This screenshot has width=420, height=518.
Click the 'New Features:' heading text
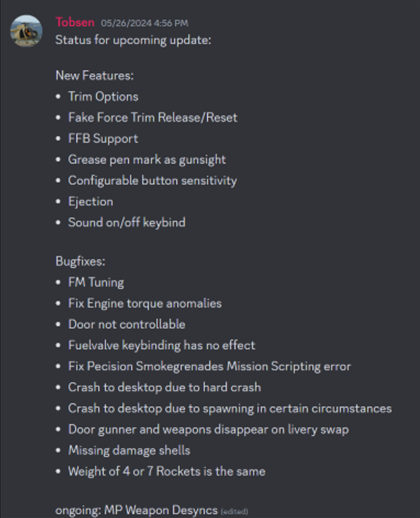(95, 76)
